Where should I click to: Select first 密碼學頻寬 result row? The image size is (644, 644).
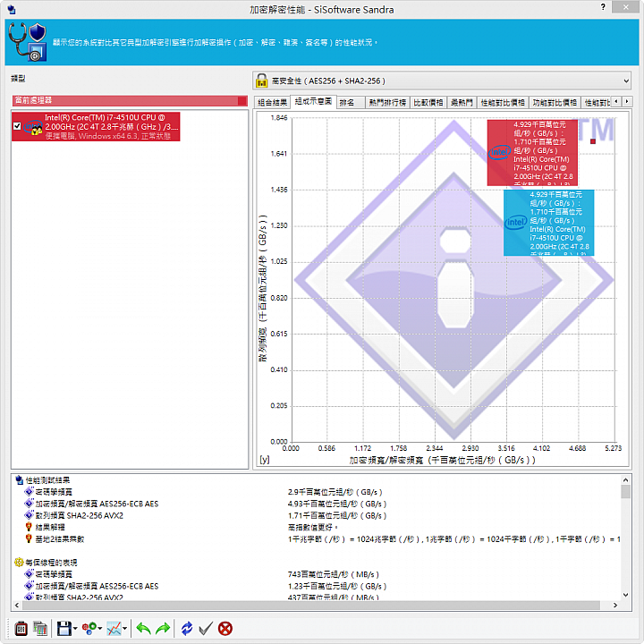[x=54, y=492]
